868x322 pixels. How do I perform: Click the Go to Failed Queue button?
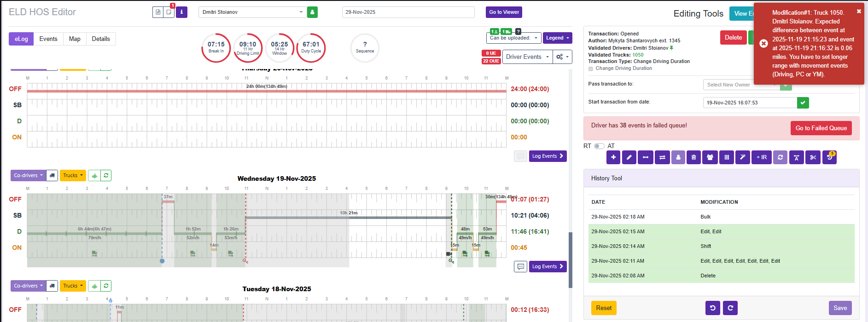[821, 128]
